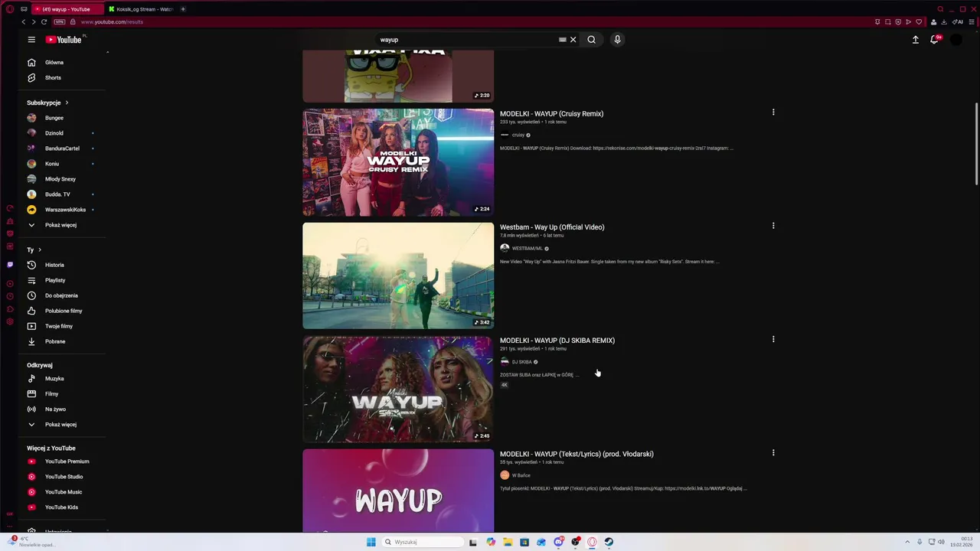Open YouTube notifications bell

[x=935, y=40]
